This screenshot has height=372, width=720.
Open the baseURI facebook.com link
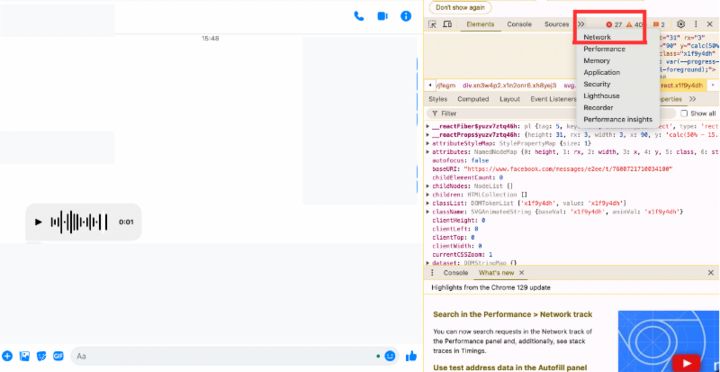pos(568,169)
